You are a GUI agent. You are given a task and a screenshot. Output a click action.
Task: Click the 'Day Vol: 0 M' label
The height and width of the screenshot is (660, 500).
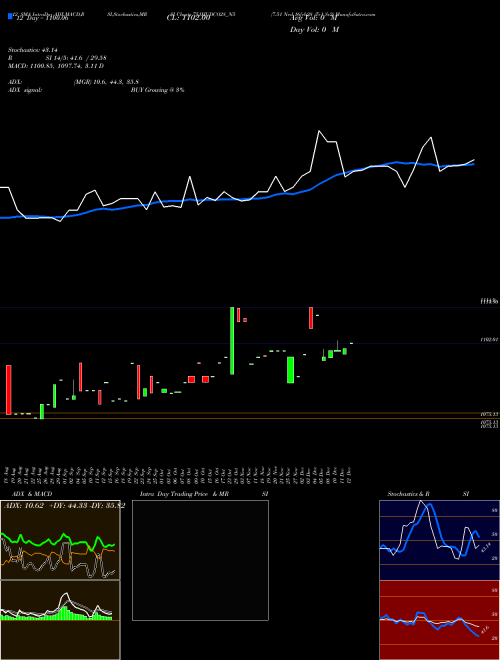[314, 29]
